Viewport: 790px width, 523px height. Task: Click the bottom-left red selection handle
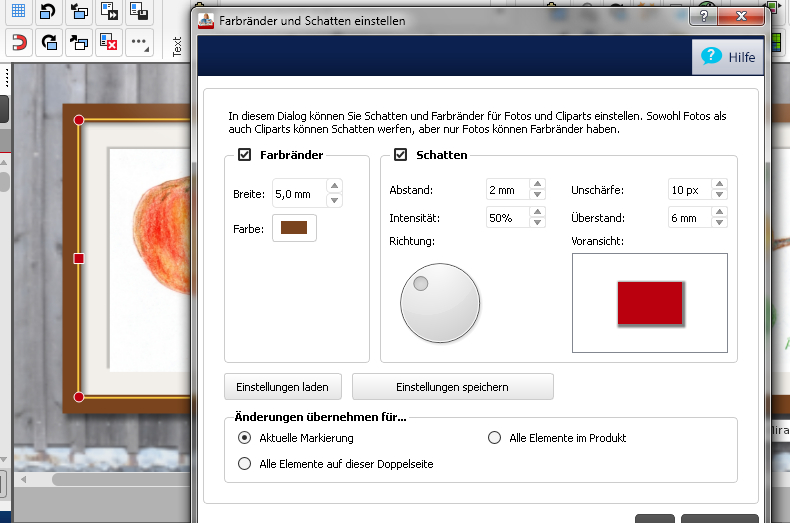79,397
